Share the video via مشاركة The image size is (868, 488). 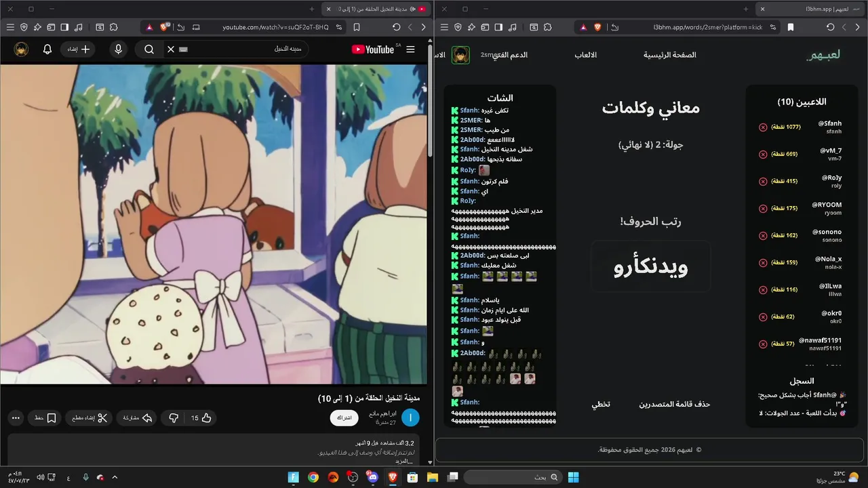[x=136, y=418]
